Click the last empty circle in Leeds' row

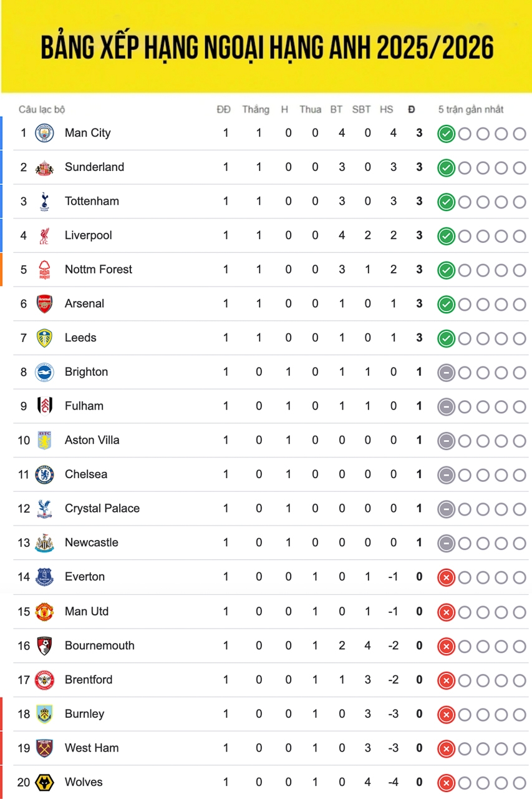click(x=520, y=338)
